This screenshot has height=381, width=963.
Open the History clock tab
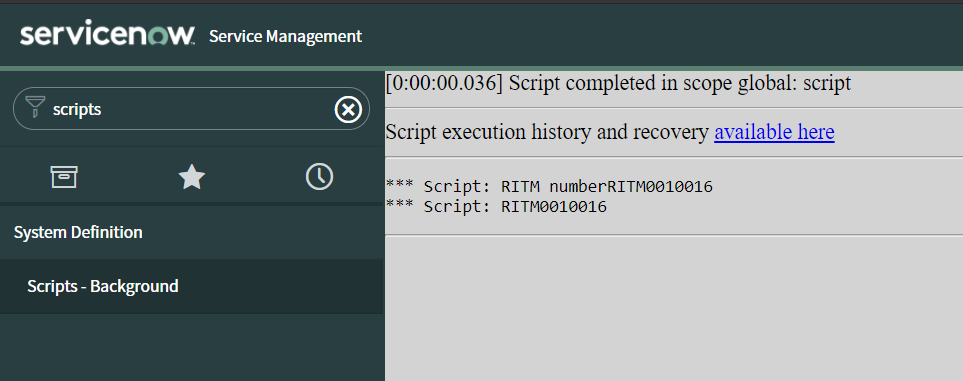[x=319, y=177]
